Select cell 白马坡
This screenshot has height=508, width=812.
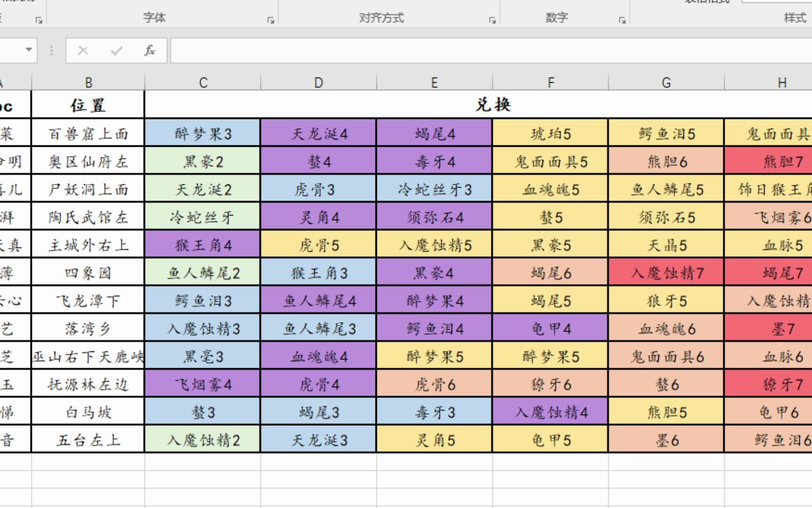coord(88,412)
